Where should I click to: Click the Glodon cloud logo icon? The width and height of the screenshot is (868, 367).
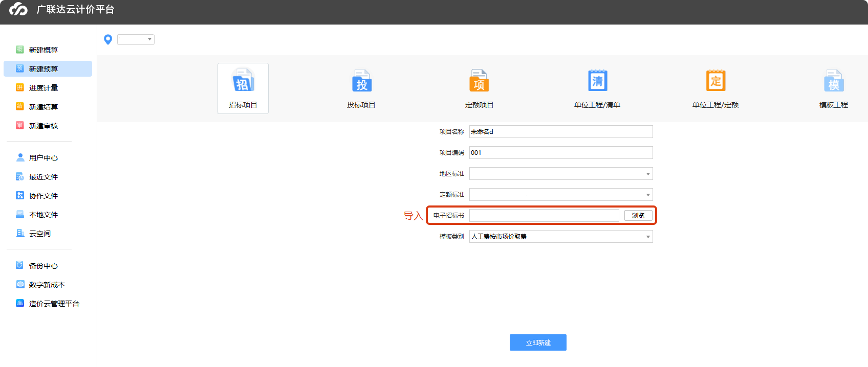[x=18, y=9]
